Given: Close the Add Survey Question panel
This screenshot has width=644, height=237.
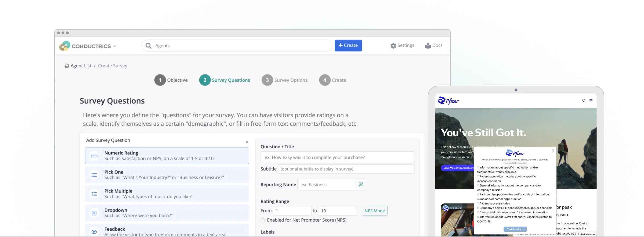Looking at the screenshot, I should click(247, 142).
